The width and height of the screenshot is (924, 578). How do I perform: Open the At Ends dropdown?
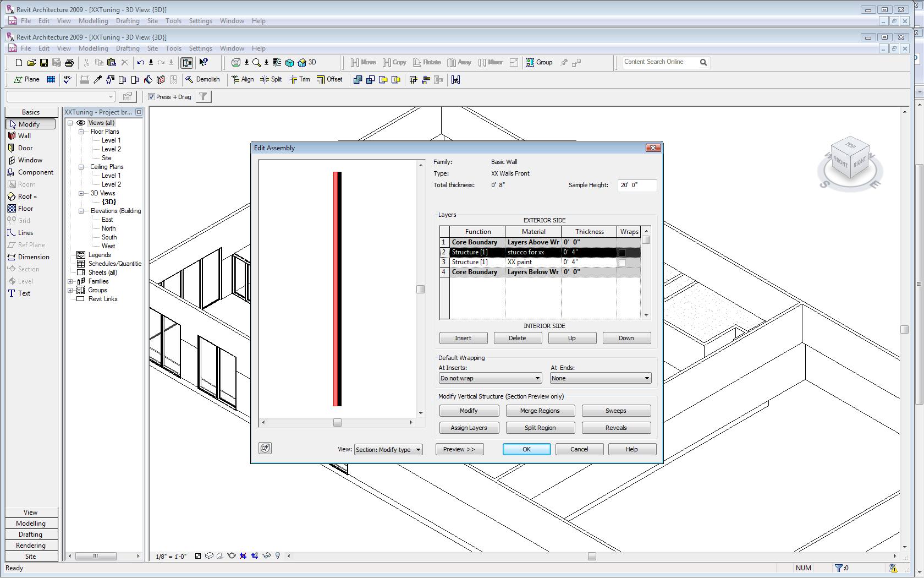click(601, 378)
